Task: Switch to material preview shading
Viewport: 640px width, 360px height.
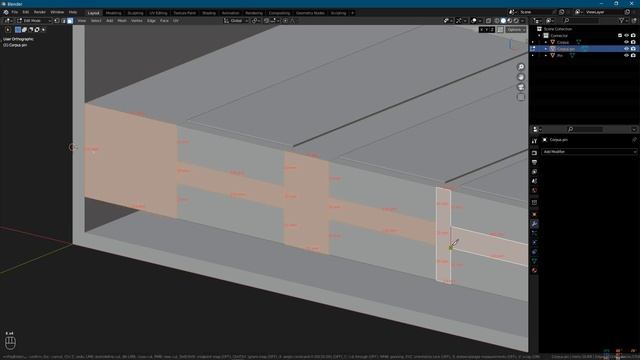Action: (509, 20)
